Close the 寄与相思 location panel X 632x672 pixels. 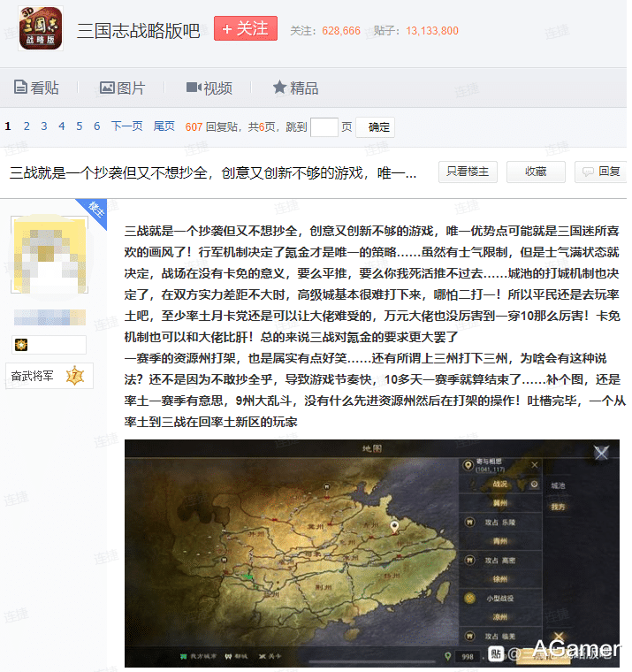pyautogui.click(x=535, y=465)
